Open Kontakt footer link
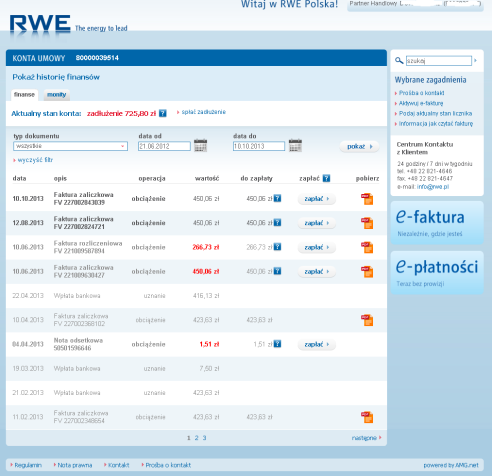The image size is (492, 476). click(x=118, y=465)
